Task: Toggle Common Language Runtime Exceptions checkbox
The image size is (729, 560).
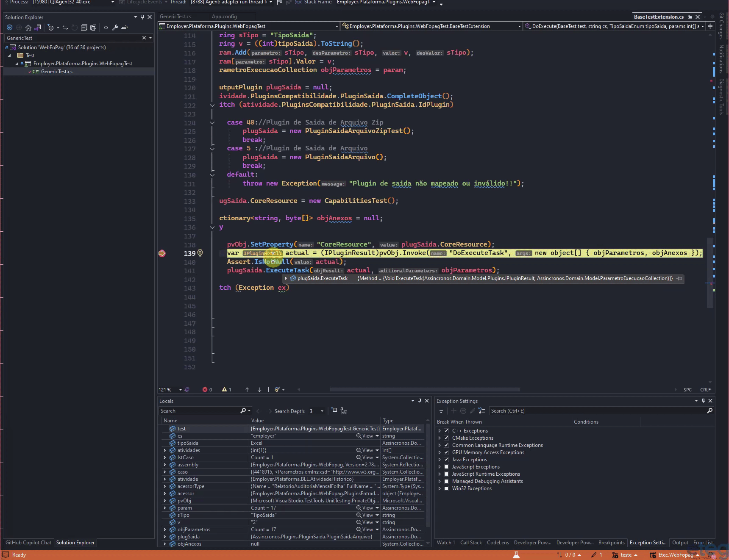Action: pyautogui.click(x=446, y=445)
